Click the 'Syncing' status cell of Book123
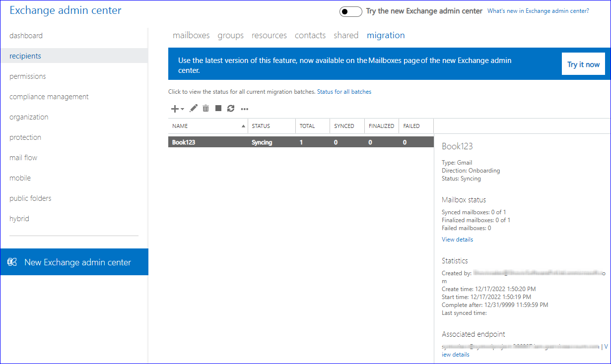The height and width of the screenshot is (364, 611). pos(262,142)
